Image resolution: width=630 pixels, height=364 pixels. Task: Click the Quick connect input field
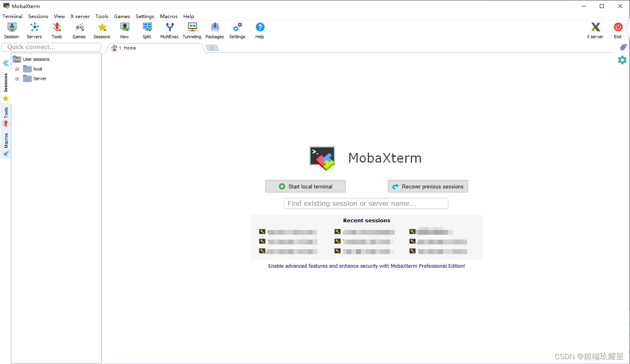[51, 47]
